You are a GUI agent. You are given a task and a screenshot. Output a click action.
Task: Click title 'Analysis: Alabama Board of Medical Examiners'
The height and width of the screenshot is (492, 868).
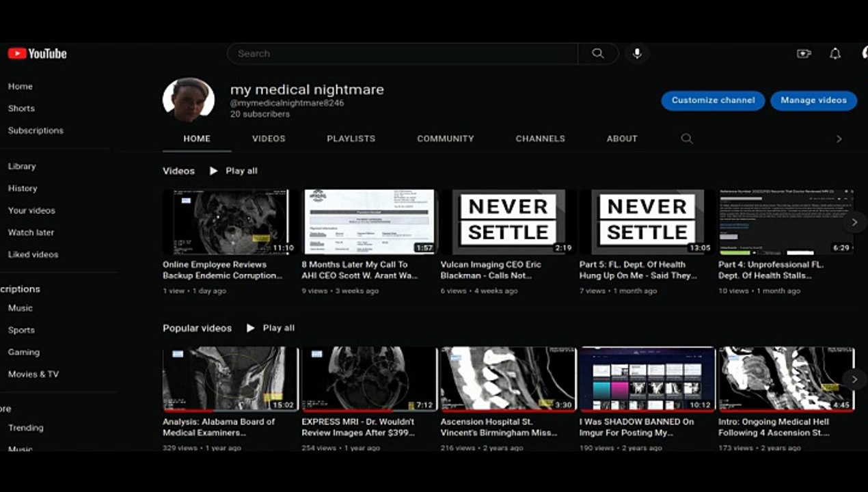pyautogui.click(x=219, y=427)
